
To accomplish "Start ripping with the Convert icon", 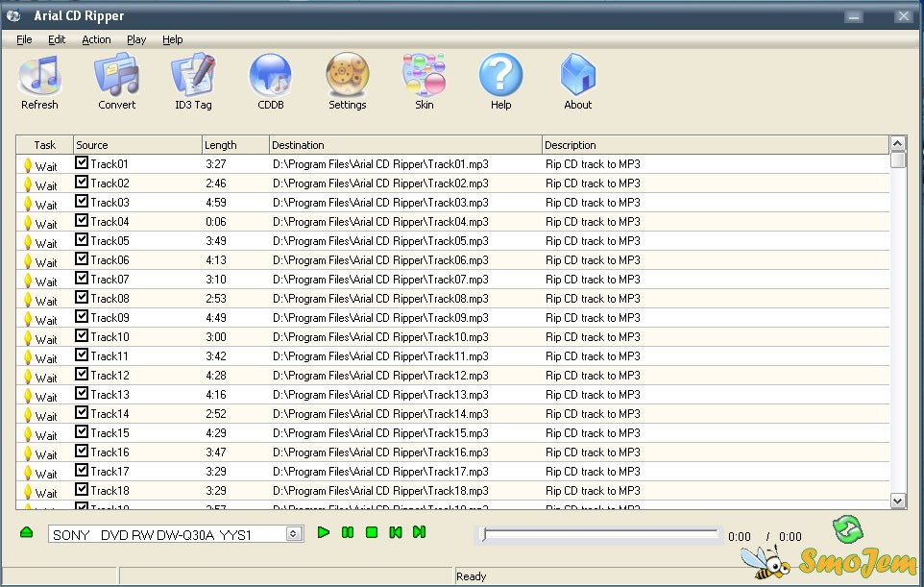I will point(116,75).
